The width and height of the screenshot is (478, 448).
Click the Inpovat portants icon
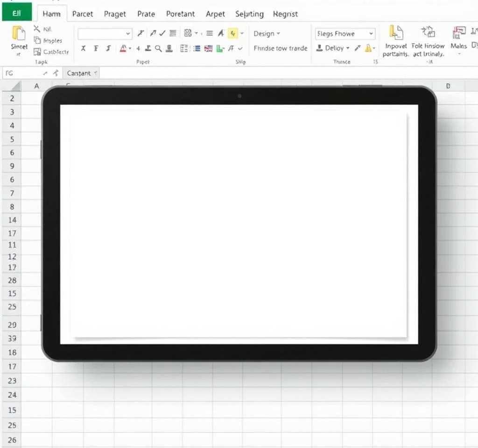(x=396, y=33)
